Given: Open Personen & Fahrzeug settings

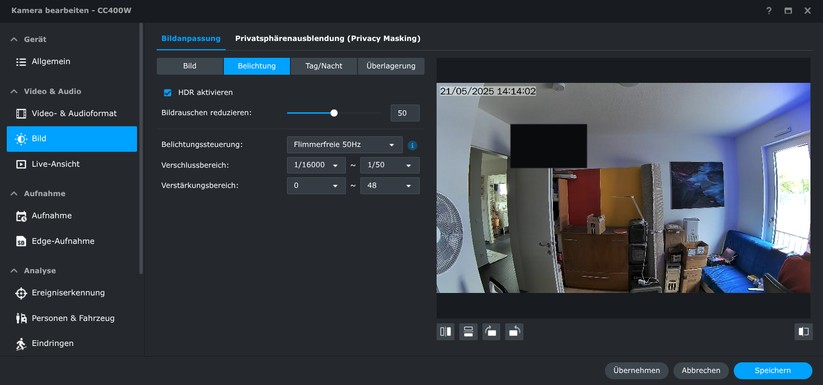Looking at the screenshot, I should click(72, 318).
